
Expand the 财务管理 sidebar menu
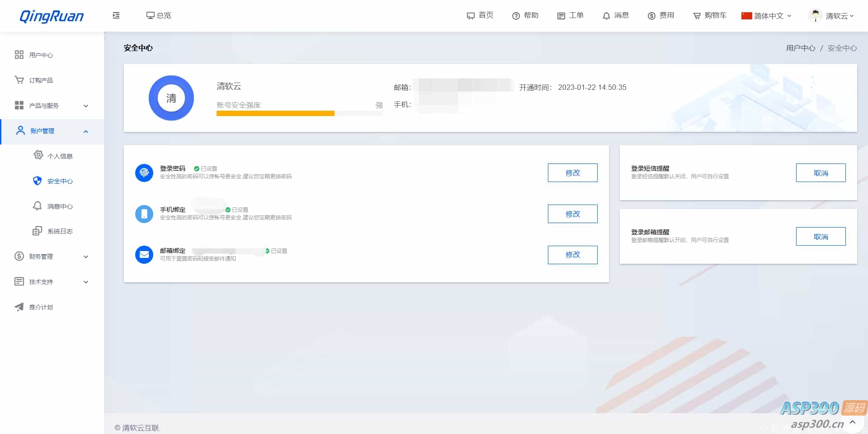pyautogui.click(x=51, y=257)
